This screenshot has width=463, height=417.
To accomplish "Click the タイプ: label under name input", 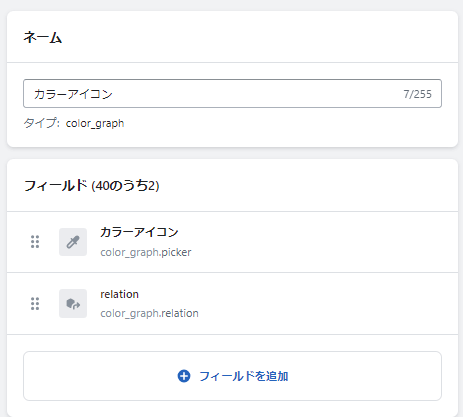I will pyautogui.click(x=42, y=123).
